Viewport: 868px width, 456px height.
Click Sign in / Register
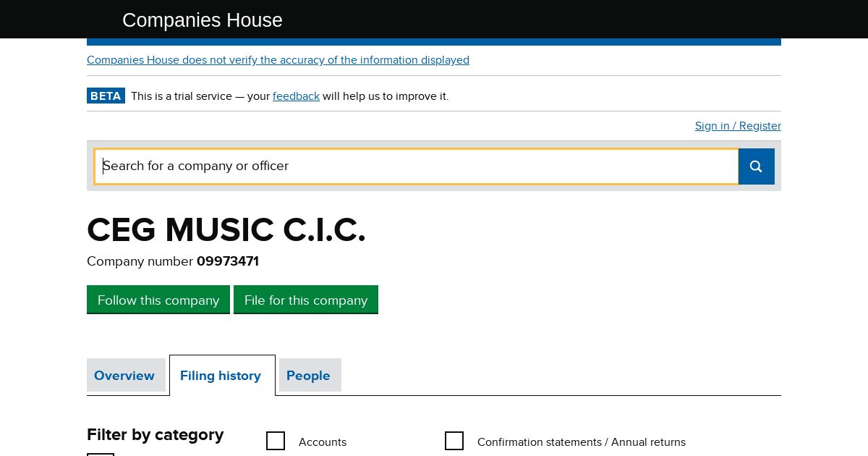(x=738, y=126)
